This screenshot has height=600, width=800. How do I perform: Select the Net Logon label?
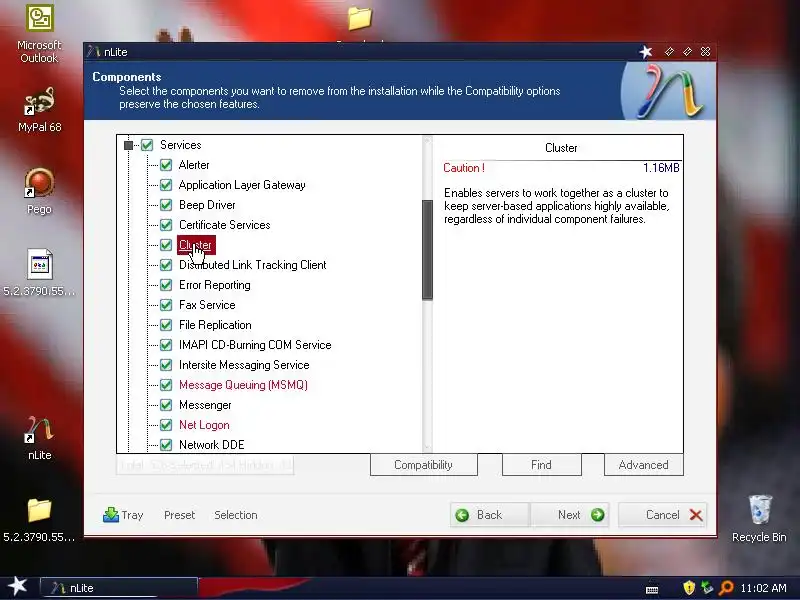point(204,425)
